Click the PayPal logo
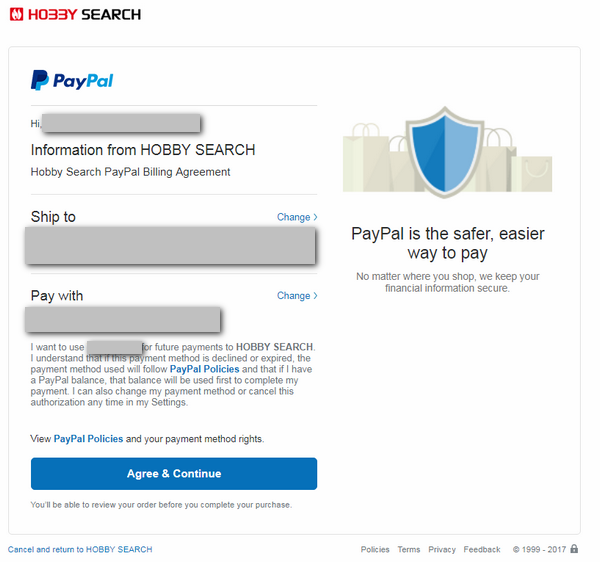Screen dimensions: 600x562 tap(72, 80)
